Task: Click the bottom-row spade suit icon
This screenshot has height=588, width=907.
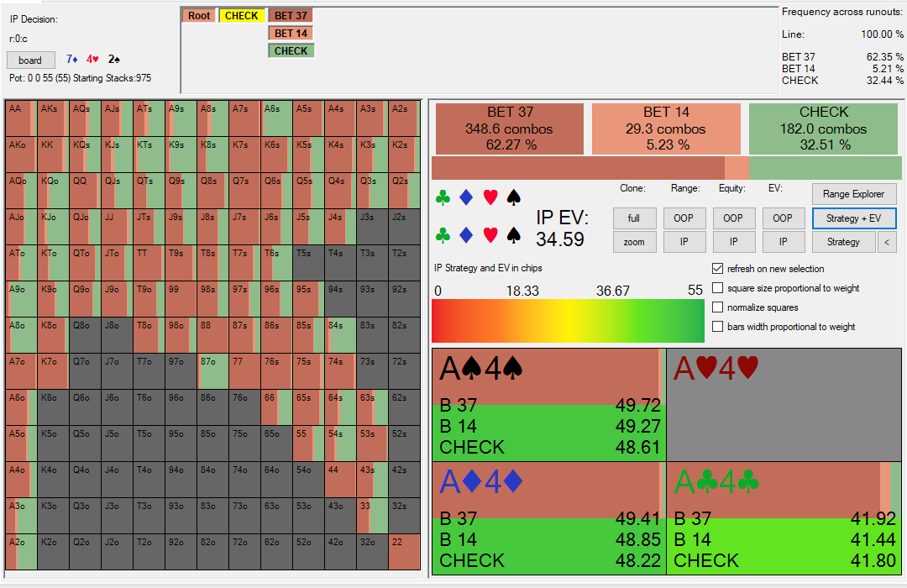Action: click(x=514, y=235)
